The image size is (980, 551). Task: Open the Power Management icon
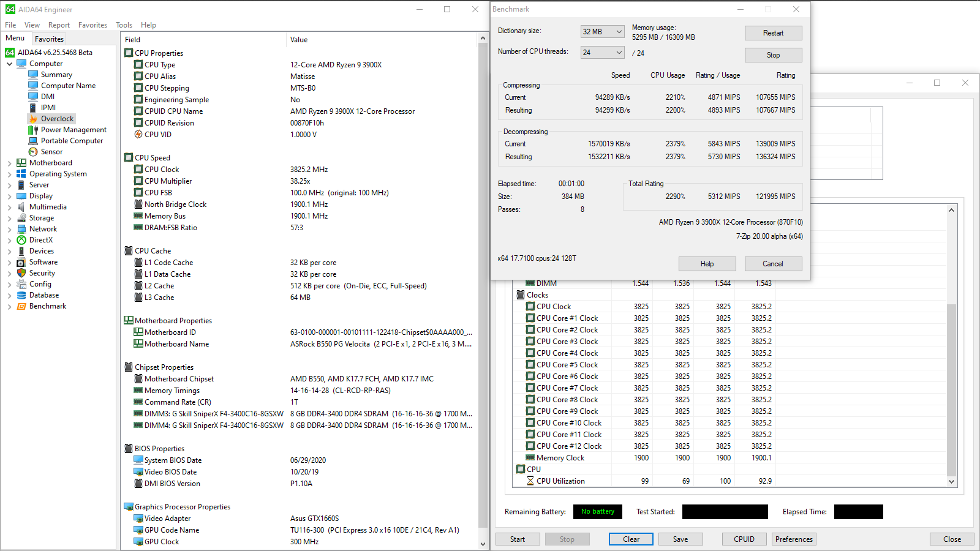[x=33, y=130]
